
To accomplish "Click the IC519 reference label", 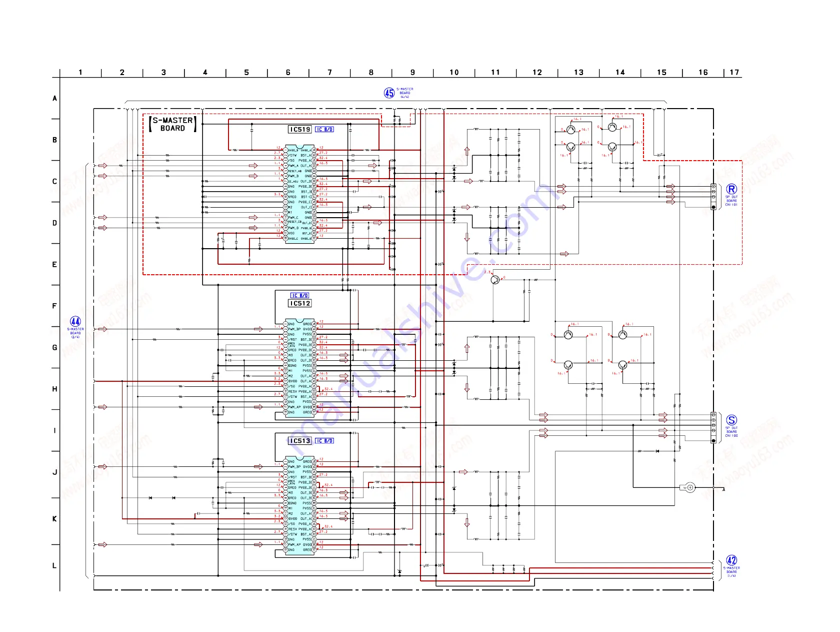I will (x=300, y=130).
